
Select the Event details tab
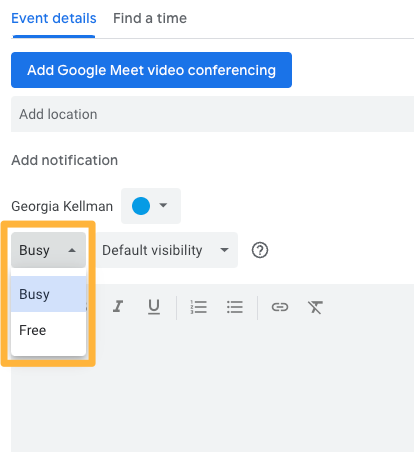54,18
